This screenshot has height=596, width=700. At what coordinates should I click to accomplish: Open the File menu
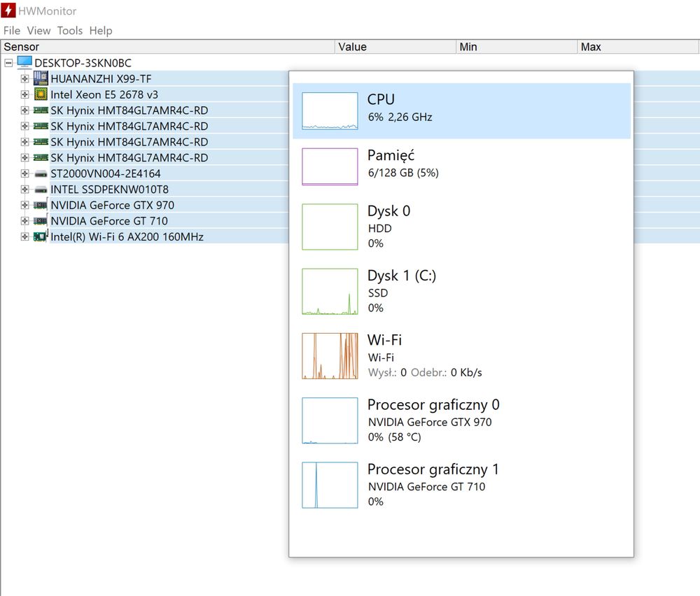tap(12, 30)
